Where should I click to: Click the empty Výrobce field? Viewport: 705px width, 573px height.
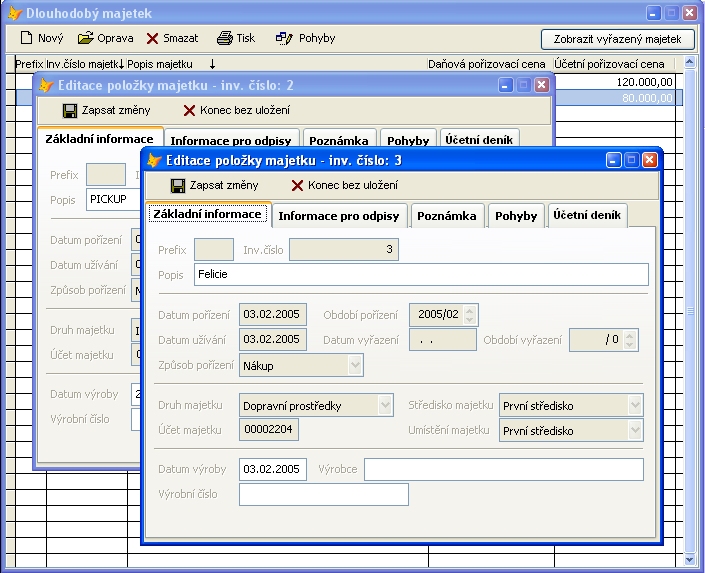pos(504,470)
